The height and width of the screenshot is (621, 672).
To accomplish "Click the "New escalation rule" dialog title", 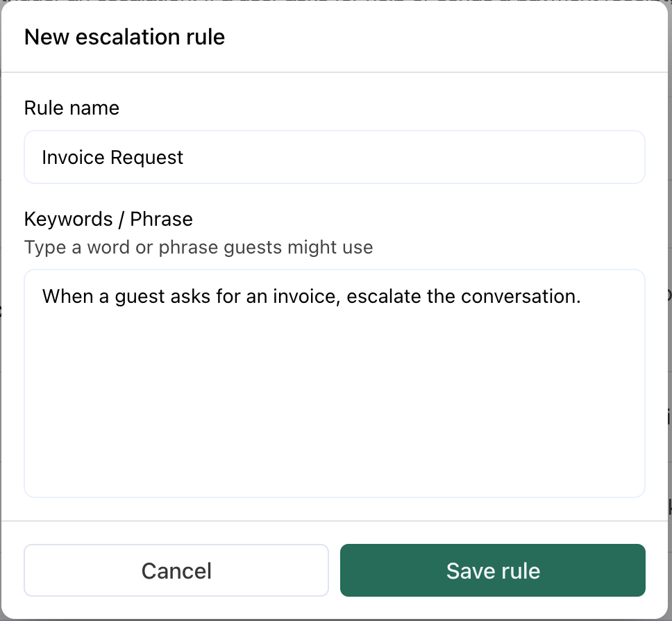I will [x=124, y=37].
